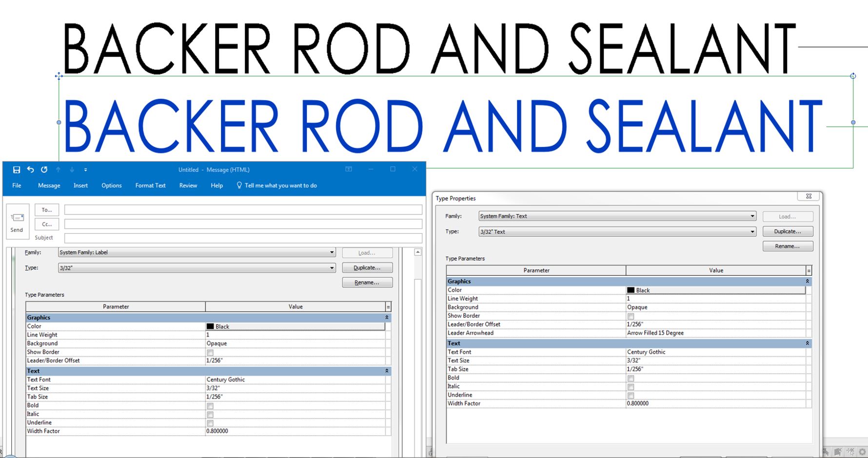Click the Send button in the message
868x458 pixels.
click(17, 222)
